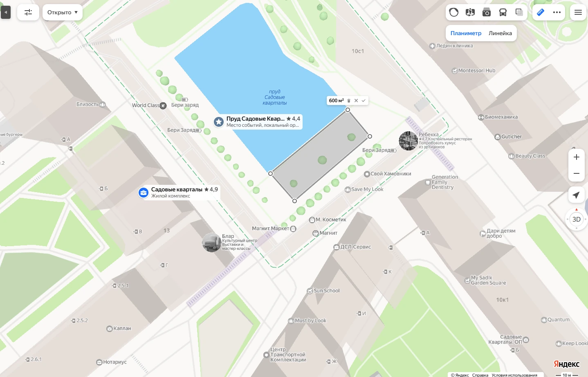Enable street panoramas layer

point(470,12)
